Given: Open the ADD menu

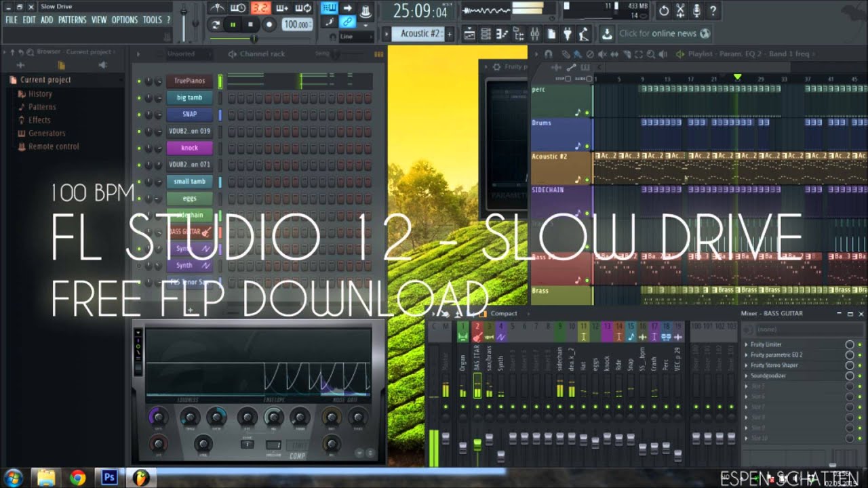Looking at the screenshot, I should point(47,20).
